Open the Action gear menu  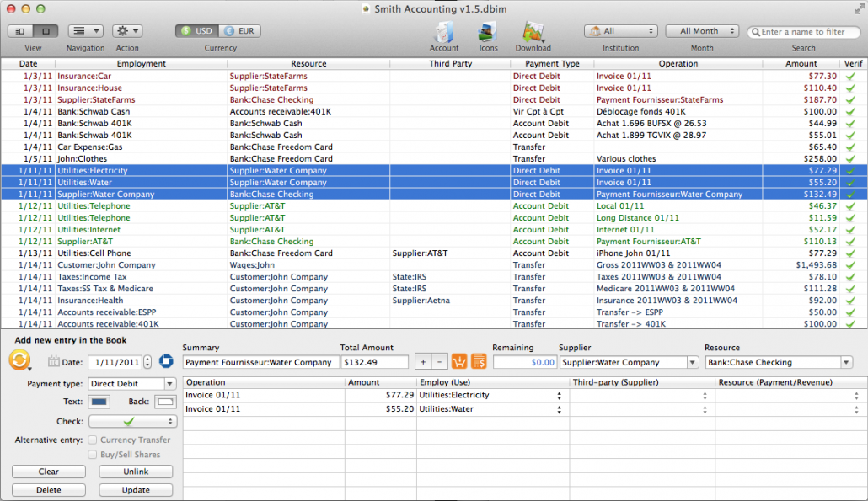[127, 31]
